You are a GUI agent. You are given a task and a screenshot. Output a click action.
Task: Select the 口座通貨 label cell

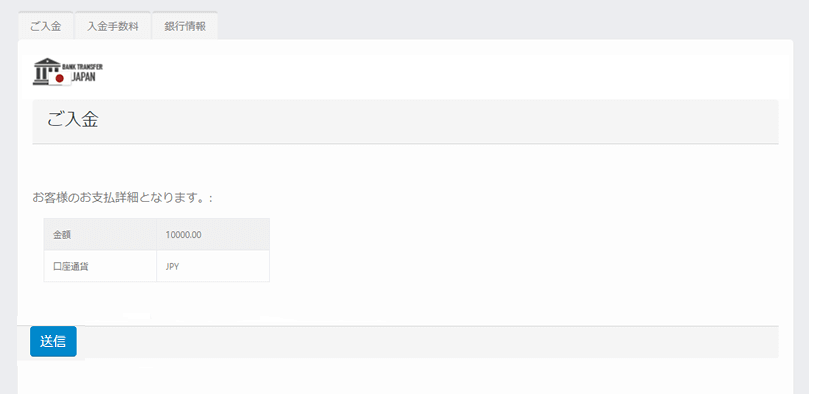[x=100, y=266]
